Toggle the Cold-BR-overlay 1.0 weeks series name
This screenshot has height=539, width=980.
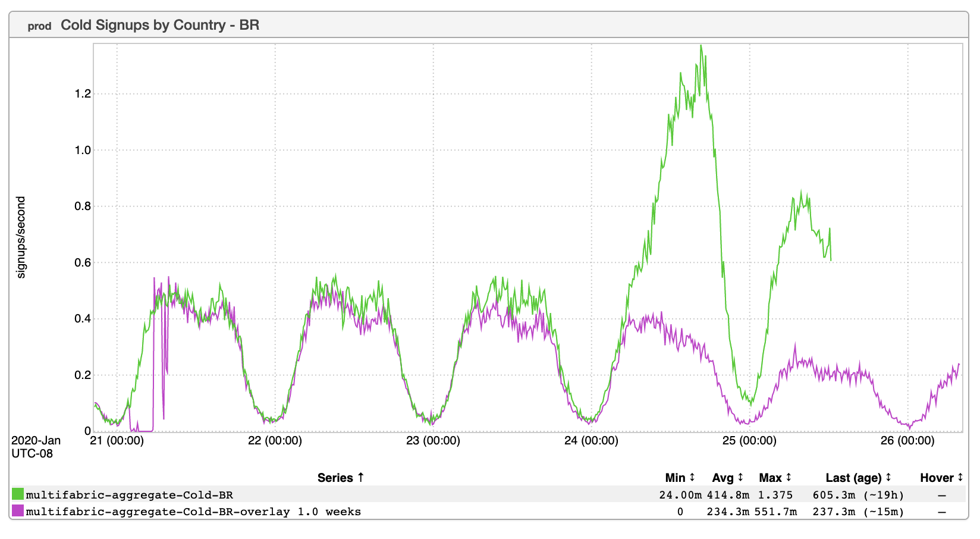(x=193, y=512)
